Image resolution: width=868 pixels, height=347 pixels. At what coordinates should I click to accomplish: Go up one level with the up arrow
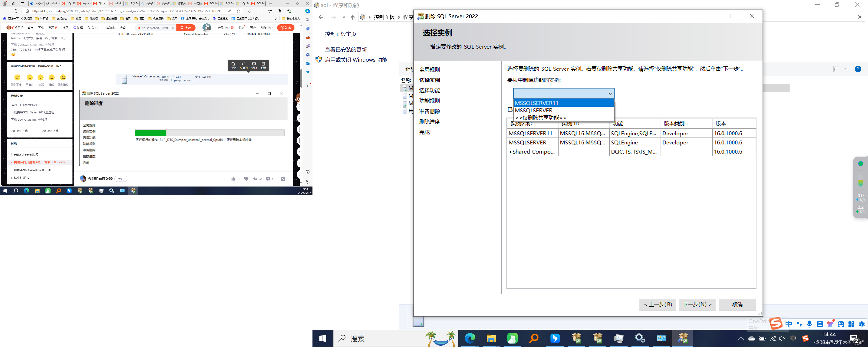(x=352, y=17)
